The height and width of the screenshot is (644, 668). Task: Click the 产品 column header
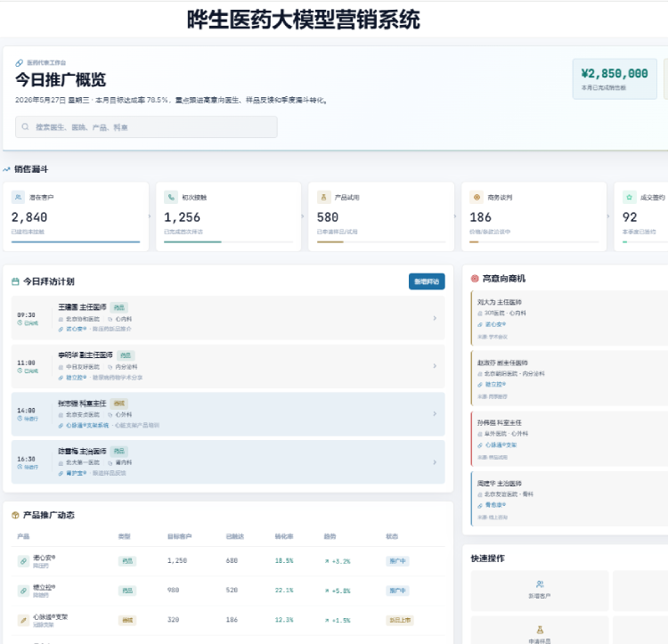[x=23, y=536]
